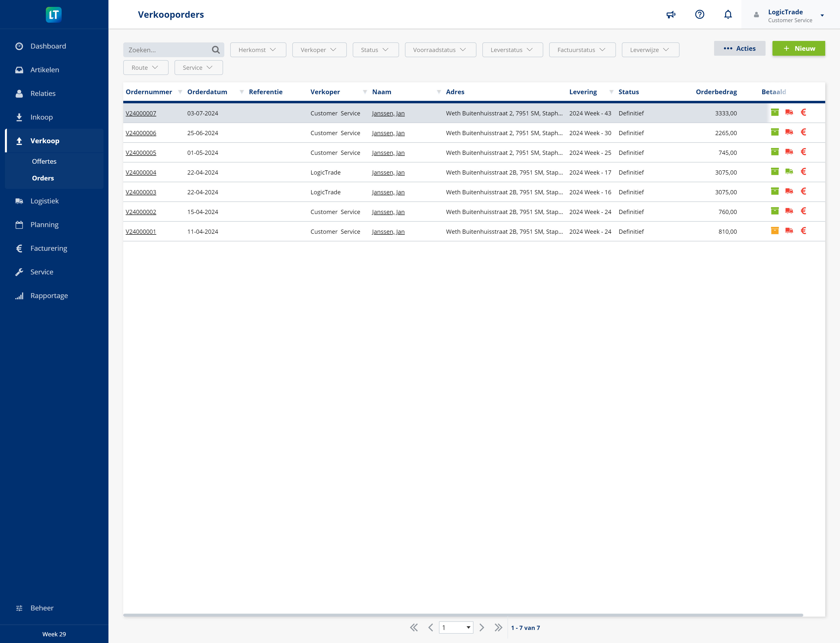This screenshot has width=840, height=643.
Task: Sort by the Orderbedrag column header
Action: pyautogui.click(x=716, y=92)
